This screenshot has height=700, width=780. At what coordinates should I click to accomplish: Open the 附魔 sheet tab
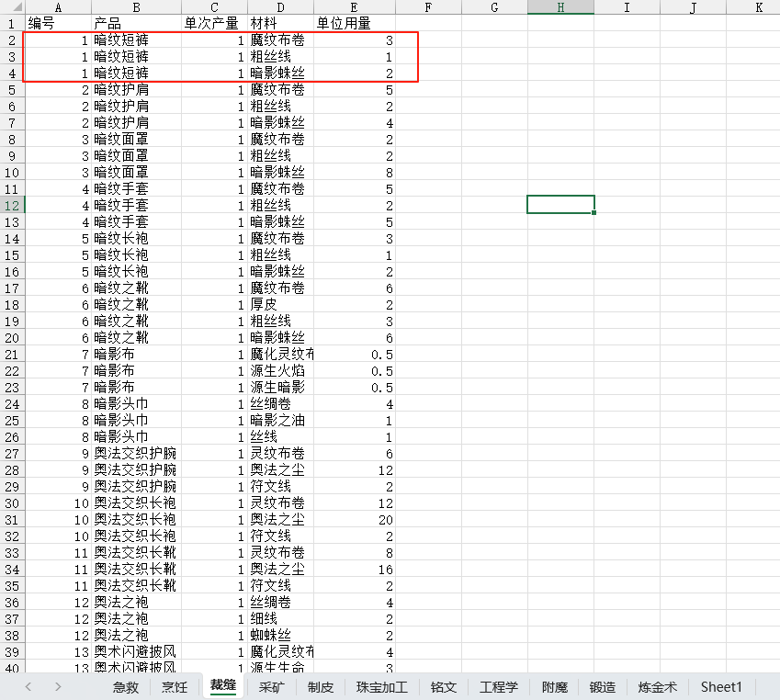[555, 687]
